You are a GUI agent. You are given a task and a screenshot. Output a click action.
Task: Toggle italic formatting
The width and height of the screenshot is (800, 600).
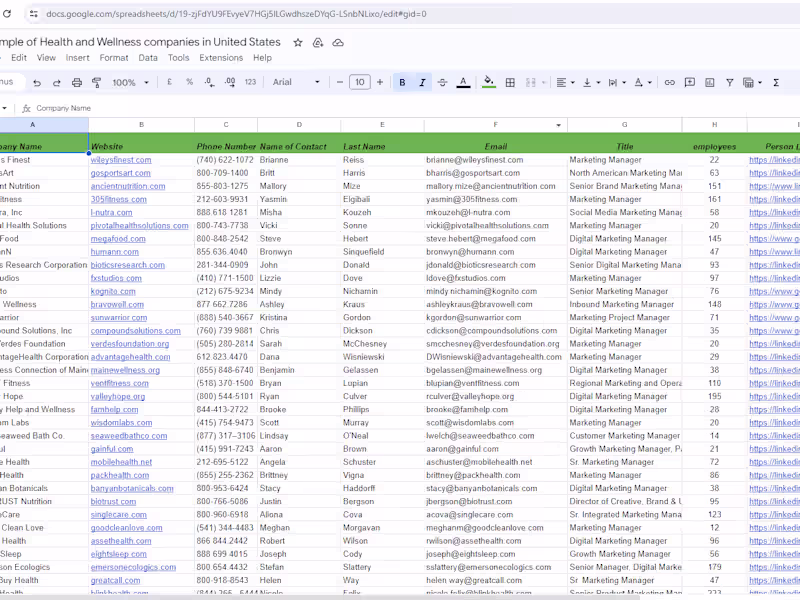421,82
